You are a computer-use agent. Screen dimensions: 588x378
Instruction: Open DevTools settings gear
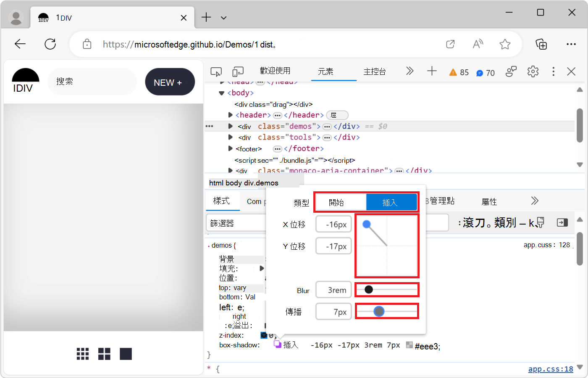click(x=533, y=71)
